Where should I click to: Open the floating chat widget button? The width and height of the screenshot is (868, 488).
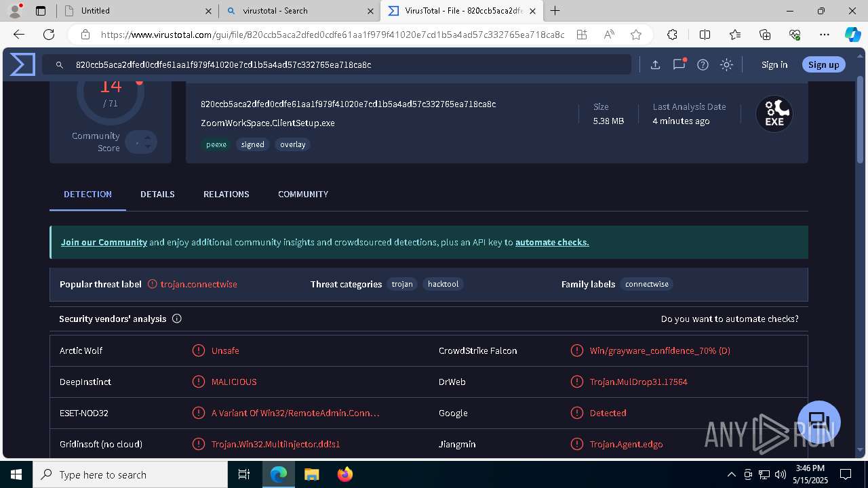[x=819, y=422]
